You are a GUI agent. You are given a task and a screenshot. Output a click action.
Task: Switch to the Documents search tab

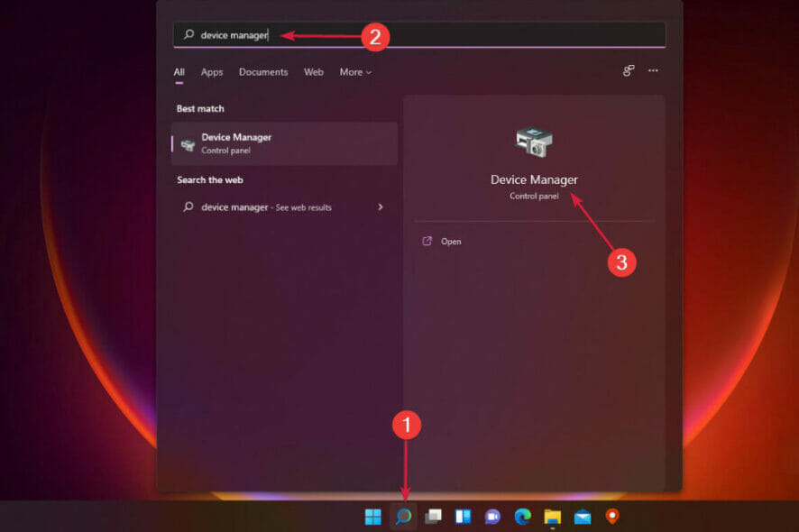pos(263,72)
